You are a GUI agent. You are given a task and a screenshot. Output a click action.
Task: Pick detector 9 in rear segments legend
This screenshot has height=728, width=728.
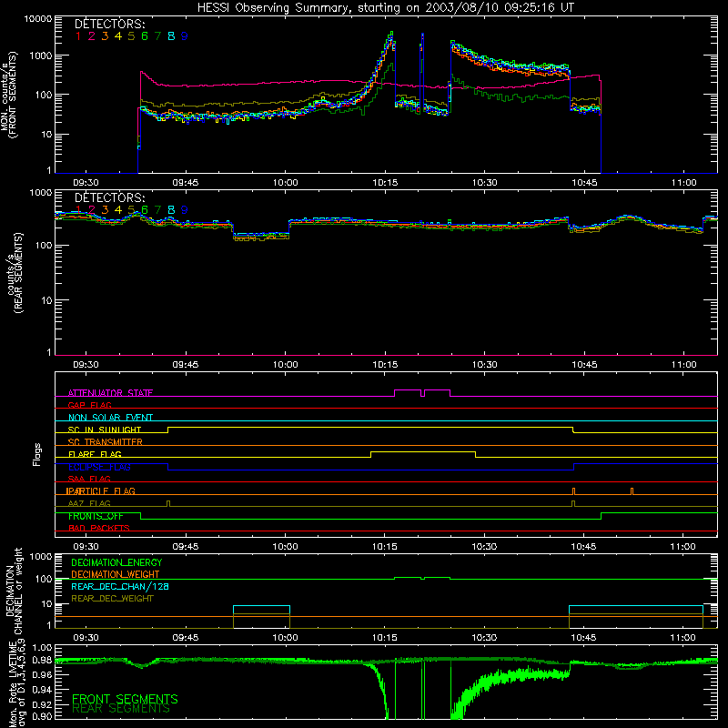(x=185, y=210)
